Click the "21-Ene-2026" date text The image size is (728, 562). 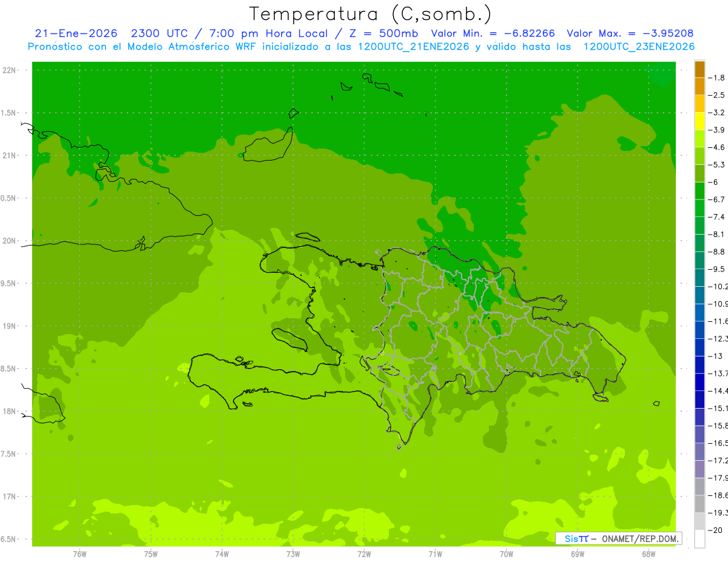pos(76,33)
